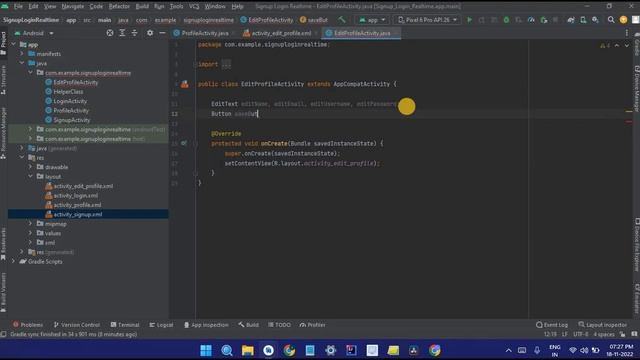Click the Search Everywhere magnifier icon

(611, 20)
